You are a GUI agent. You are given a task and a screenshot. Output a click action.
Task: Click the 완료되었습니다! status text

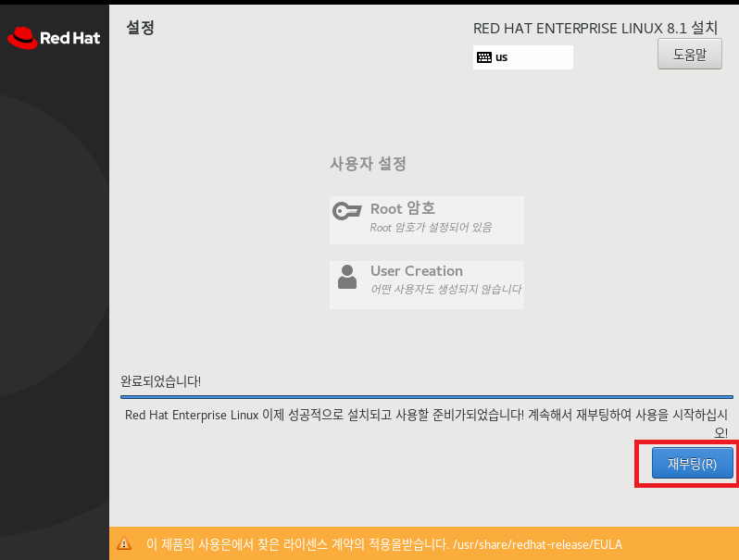(161, 381)
